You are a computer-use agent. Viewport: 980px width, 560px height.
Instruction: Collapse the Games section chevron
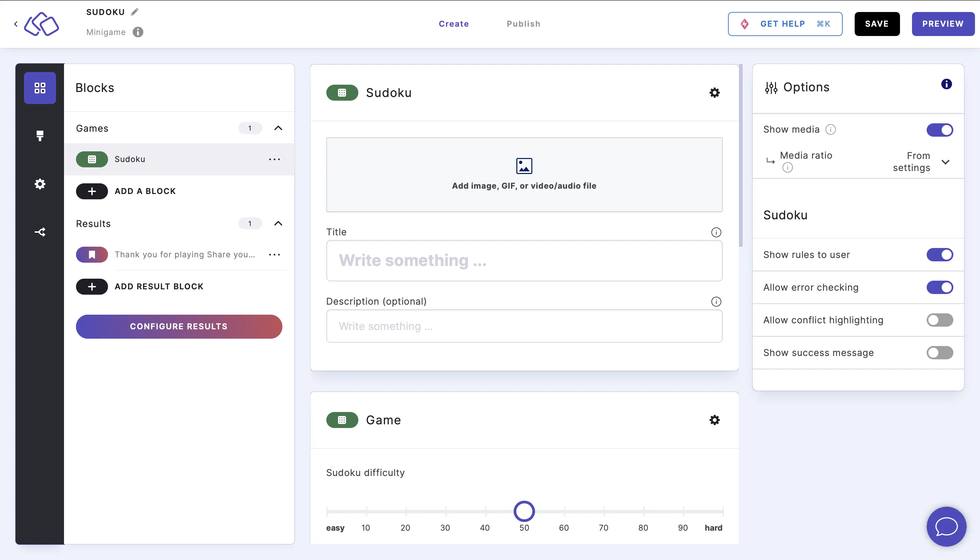[278, 128]
